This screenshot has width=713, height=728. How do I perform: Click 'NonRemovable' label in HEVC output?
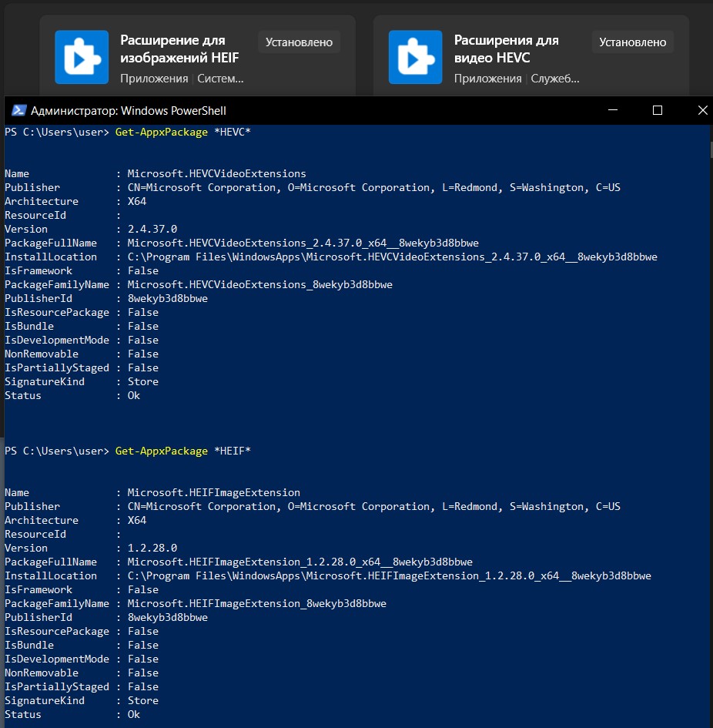coord(42,354)
